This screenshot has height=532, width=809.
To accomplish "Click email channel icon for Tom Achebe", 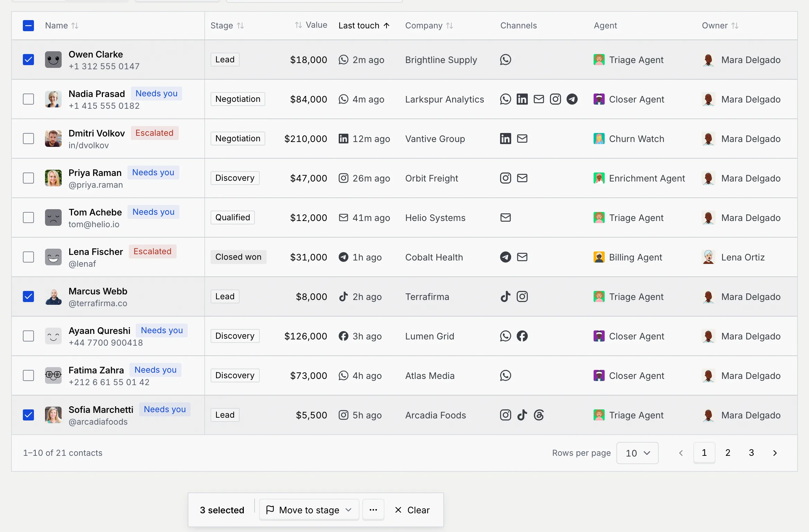I will (x=505, y=218).
